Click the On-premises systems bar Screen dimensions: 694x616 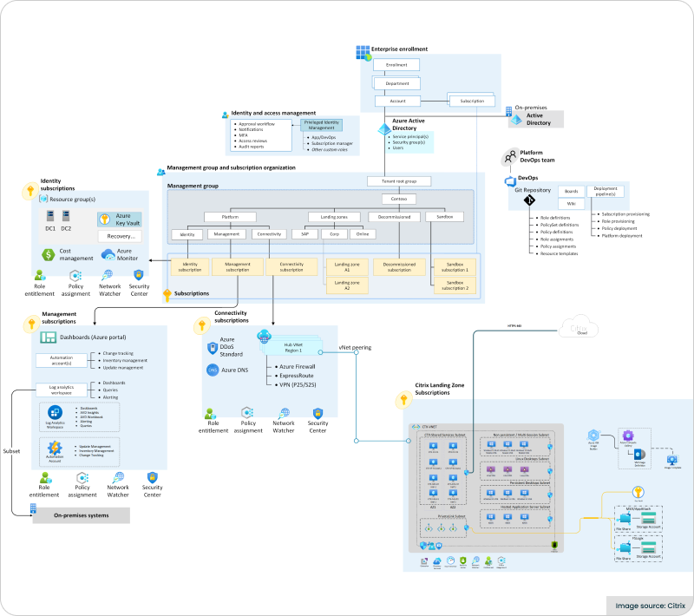tap(82, 515)
